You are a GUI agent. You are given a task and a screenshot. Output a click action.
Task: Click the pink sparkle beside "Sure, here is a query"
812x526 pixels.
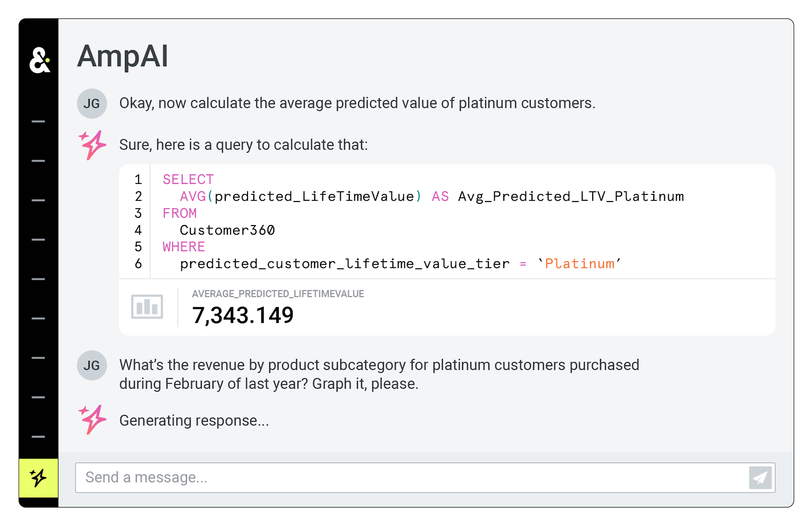click(x=92, y=145)
